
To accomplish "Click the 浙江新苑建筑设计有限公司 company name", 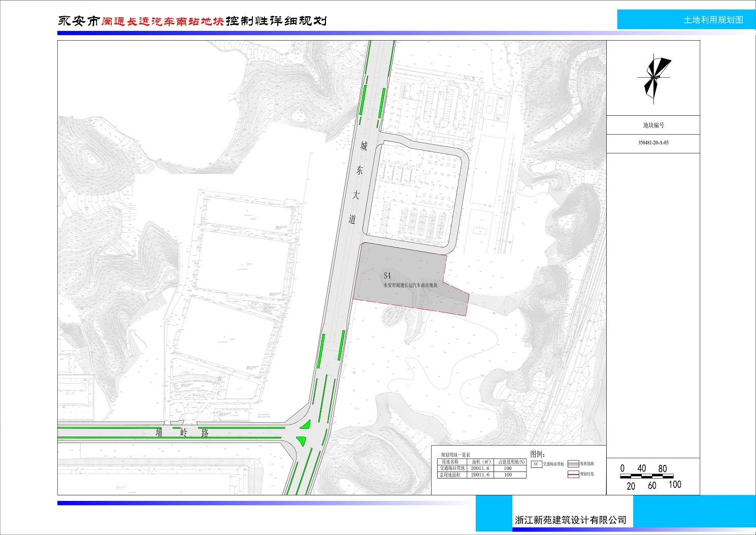I will 570,520.
